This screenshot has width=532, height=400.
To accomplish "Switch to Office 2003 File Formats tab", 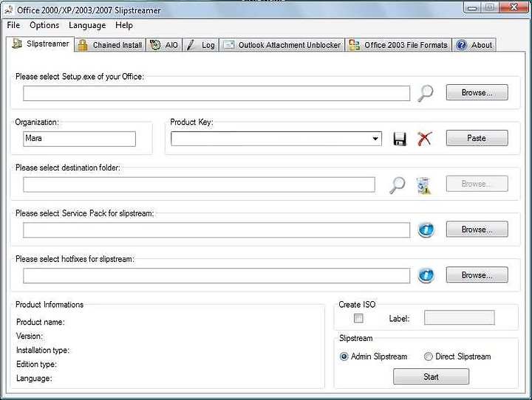I will (398, 45).
